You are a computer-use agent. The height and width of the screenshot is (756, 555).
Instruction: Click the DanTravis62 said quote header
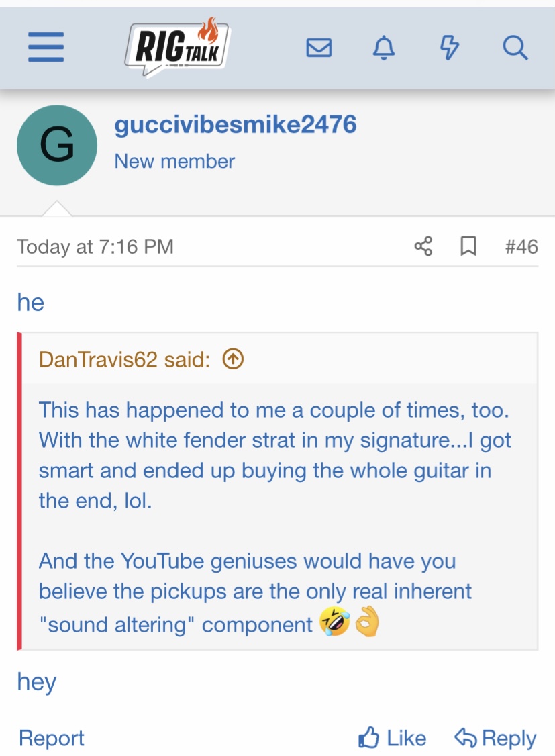tap(125, 359)
